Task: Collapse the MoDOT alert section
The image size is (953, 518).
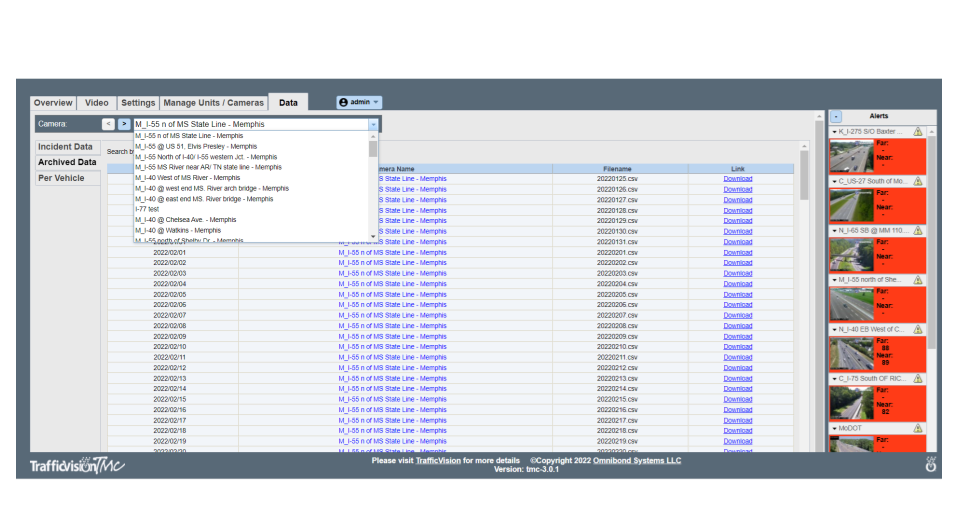Action: pyautogui.click(x=834, y=428)
